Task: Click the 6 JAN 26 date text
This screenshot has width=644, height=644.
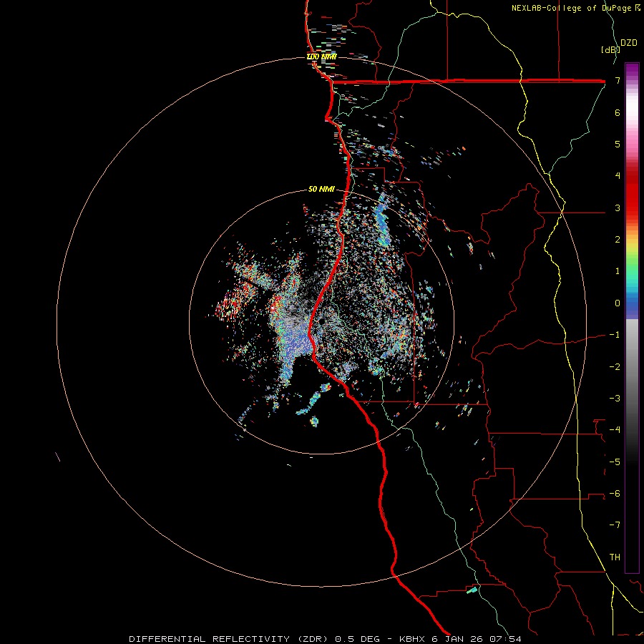Action: pyautogui.click(x=459, y=639)
